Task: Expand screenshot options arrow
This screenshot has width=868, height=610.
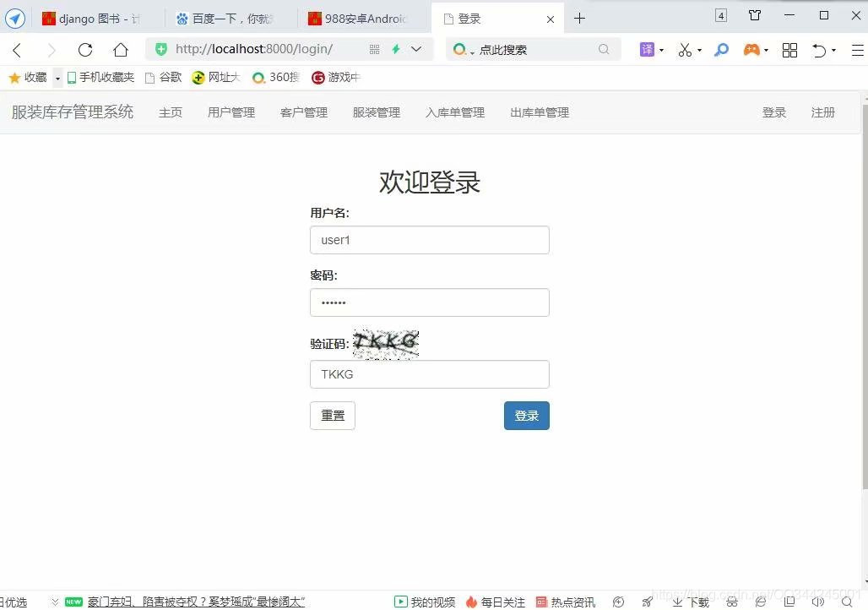Action: click(x=700, y=51)
